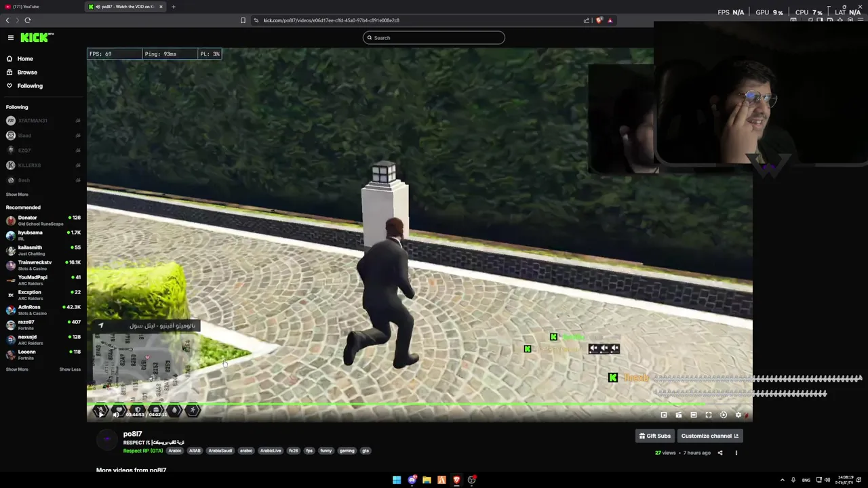868x488 pixels.
Task: Mute the video player volume
Action: [x=116, y=415]
